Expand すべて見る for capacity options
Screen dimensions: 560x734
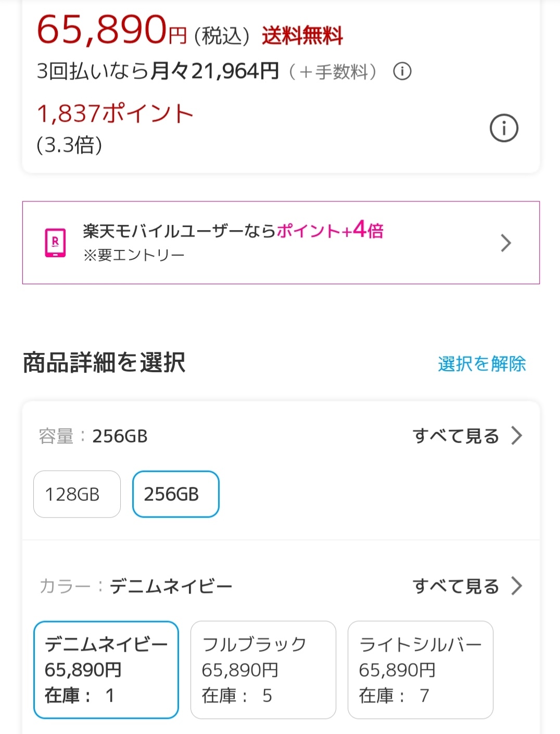click(x=456, y=436)
